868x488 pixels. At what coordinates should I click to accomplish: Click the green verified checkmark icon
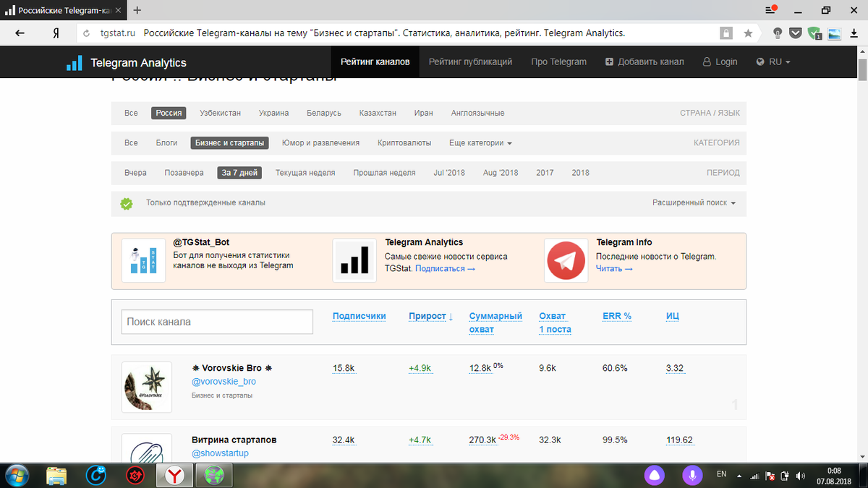[x=127, y=203]
